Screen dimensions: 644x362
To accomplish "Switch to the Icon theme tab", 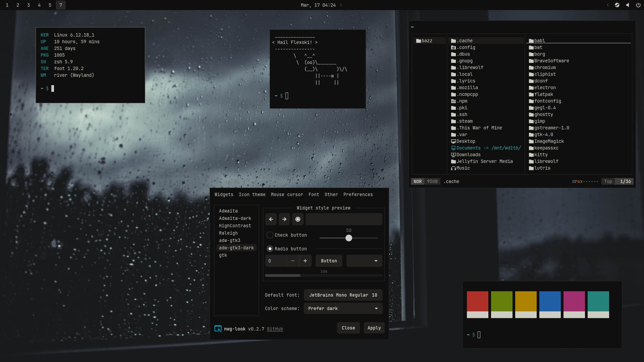I will (252, 194).
